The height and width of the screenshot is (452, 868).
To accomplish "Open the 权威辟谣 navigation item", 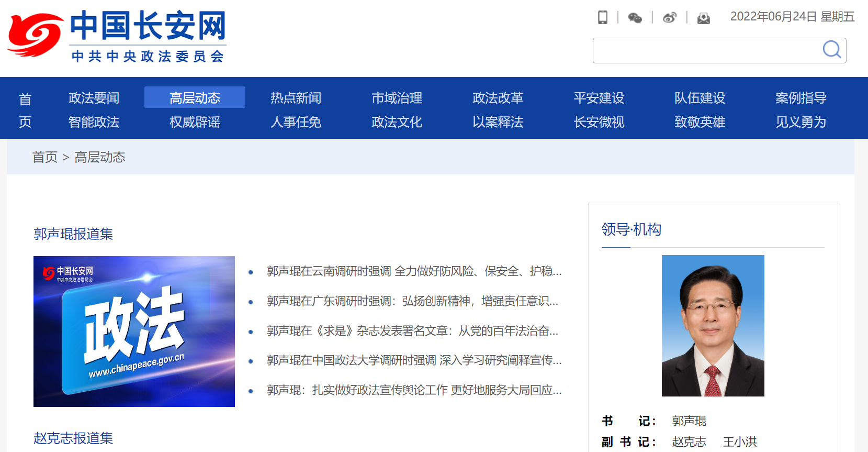I will (x=195, y=122).
